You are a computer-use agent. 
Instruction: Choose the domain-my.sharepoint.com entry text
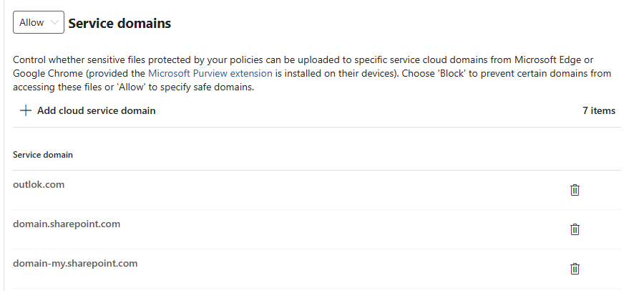pos(75,263)
